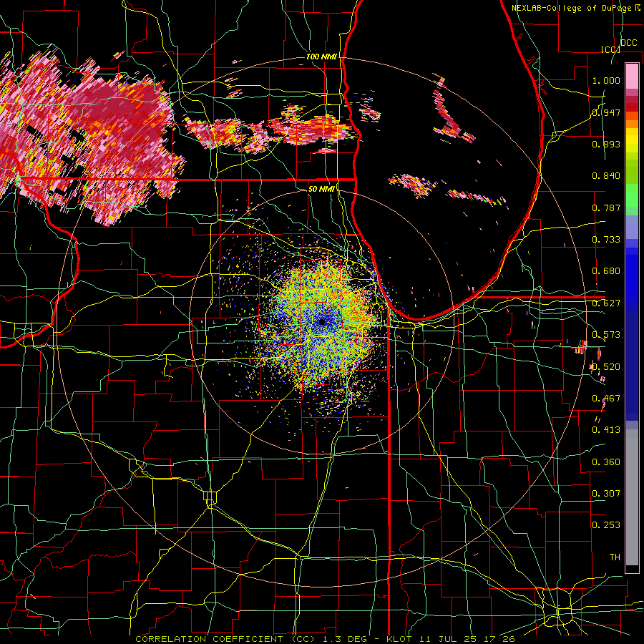This screenshot has width=644, height=644.
Task: Select the 0.520 legend value
Action: click(606, 367)
